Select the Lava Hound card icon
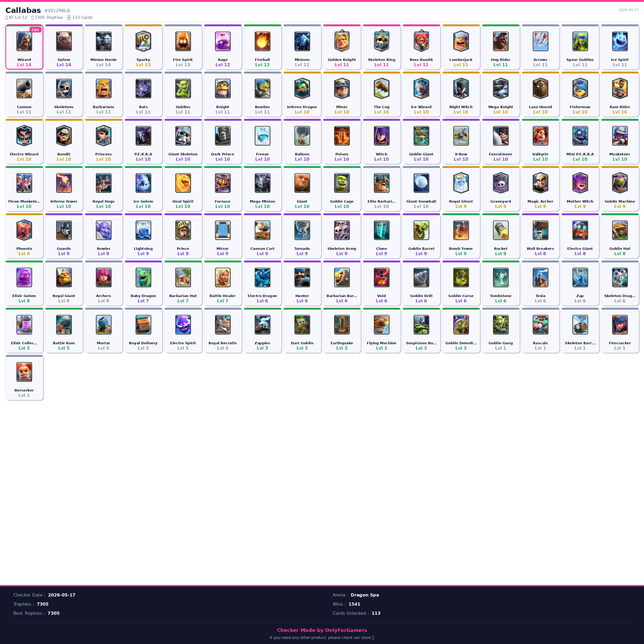The width and height of the screenshot is (644, 644). pos(540,89)
